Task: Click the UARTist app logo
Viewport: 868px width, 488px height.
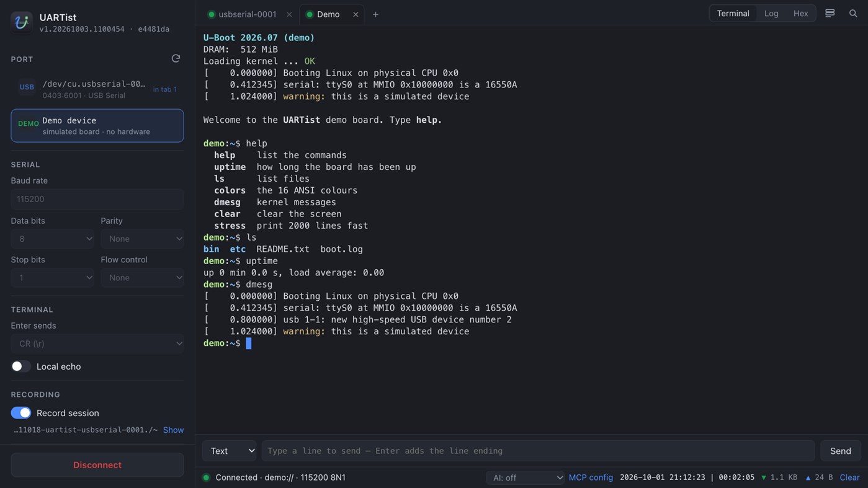Action: click(x=22, y=22)
